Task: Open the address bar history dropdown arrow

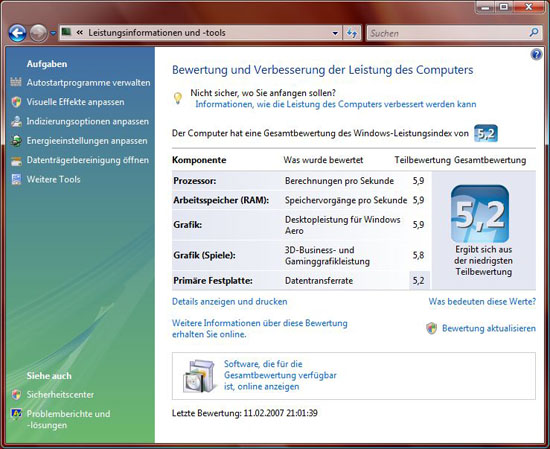Action: pos(335,33)
